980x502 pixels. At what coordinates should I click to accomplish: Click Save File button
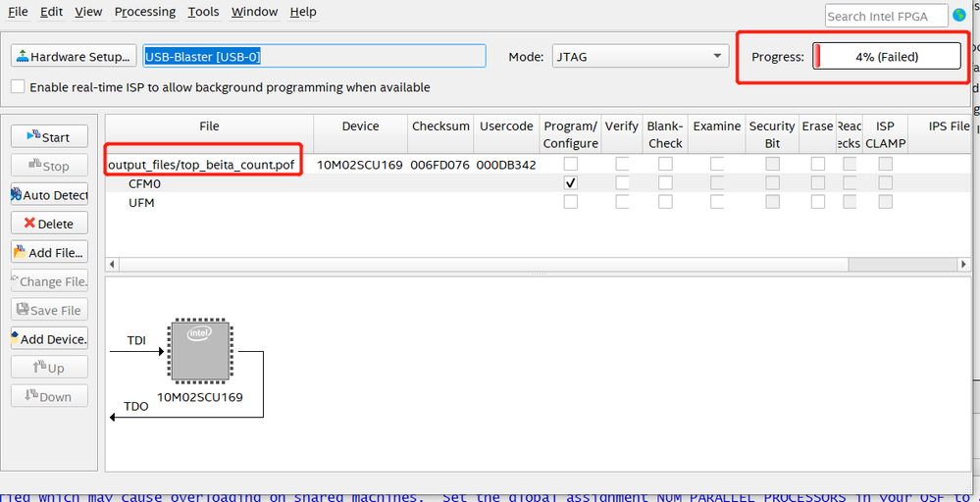click(x=49, y=310)
